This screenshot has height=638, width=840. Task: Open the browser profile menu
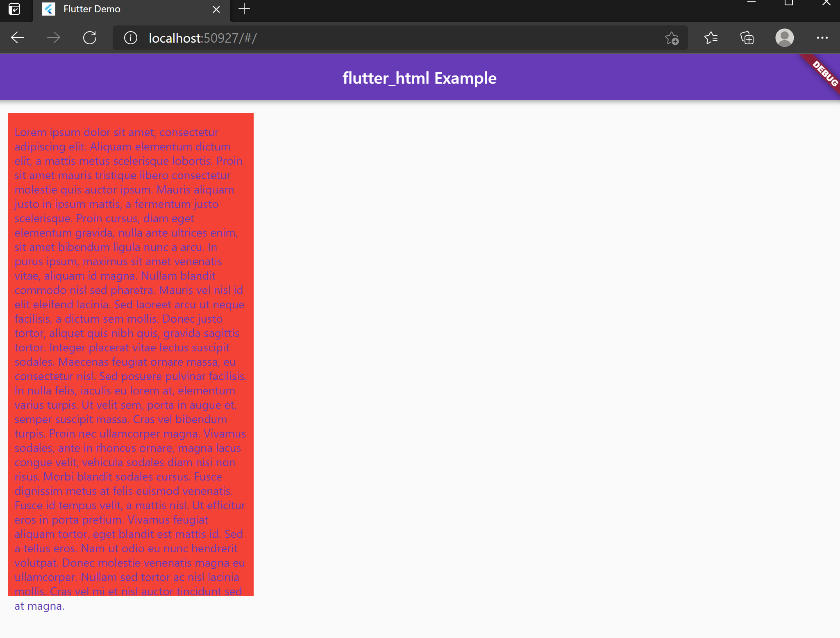(783, 38)
